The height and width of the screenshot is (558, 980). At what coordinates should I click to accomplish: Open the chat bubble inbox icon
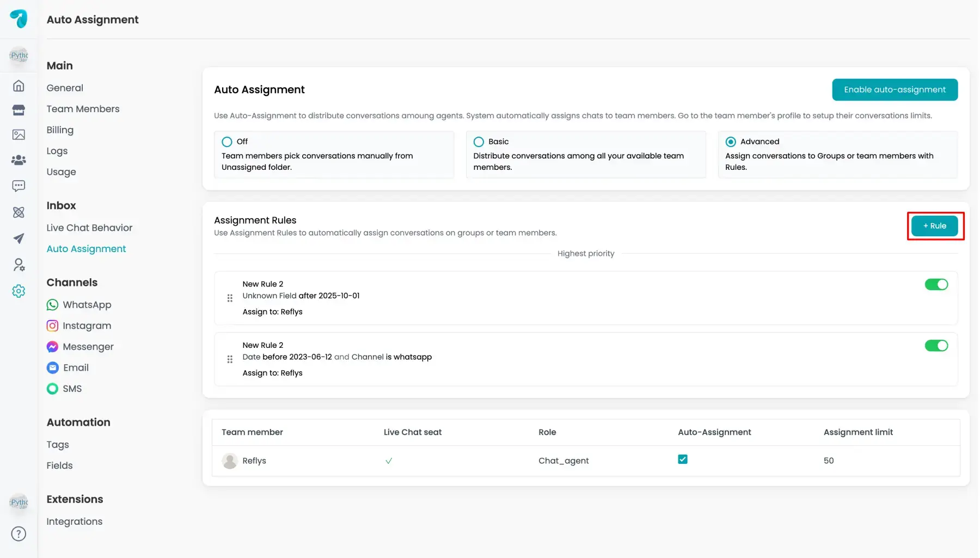pos(19,186)
